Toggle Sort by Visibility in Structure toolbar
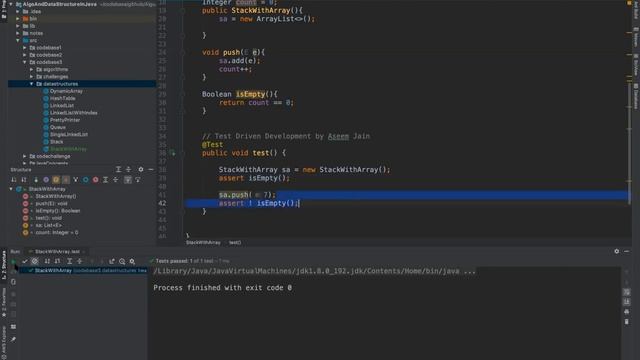This screenshot has height=360, width=640. coord(14,180)
